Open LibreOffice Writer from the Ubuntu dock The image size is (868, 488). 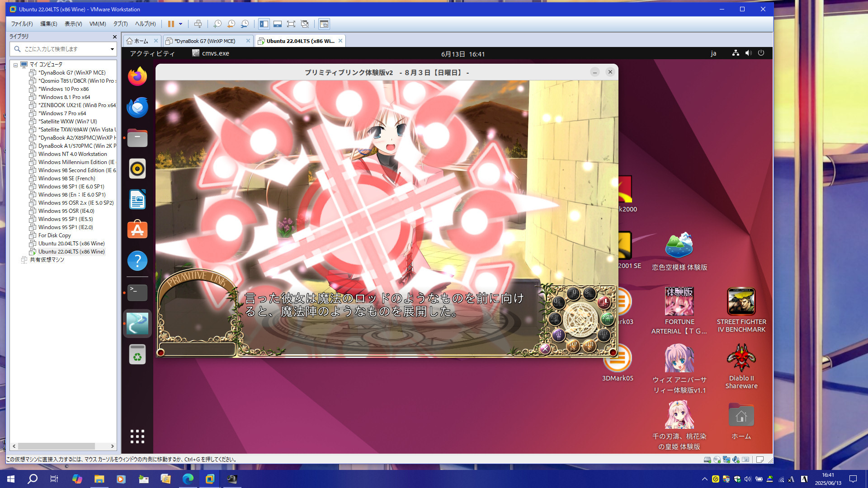tap(137, 199)
